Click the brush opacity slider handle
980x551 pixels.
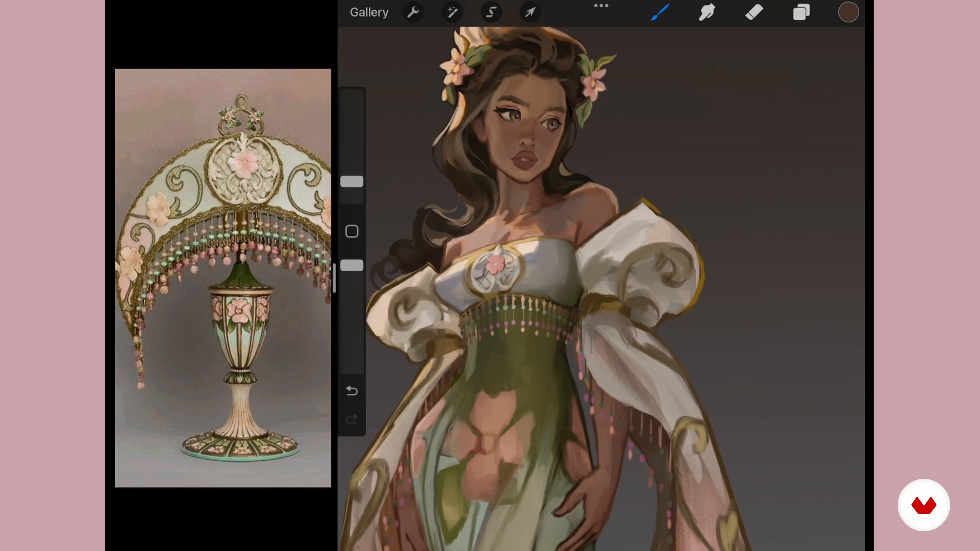pyautogui.click(x=351, y=265)
